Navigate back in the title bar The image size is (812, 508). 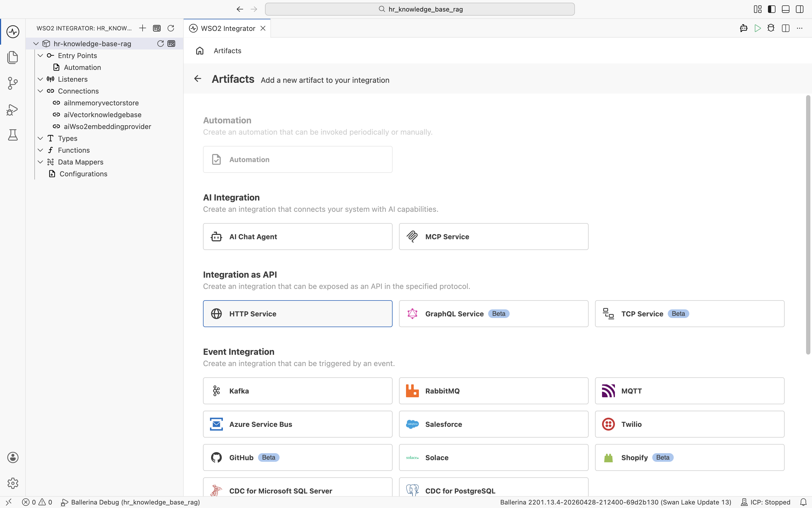pyautogui.click(x=240, y=9)
